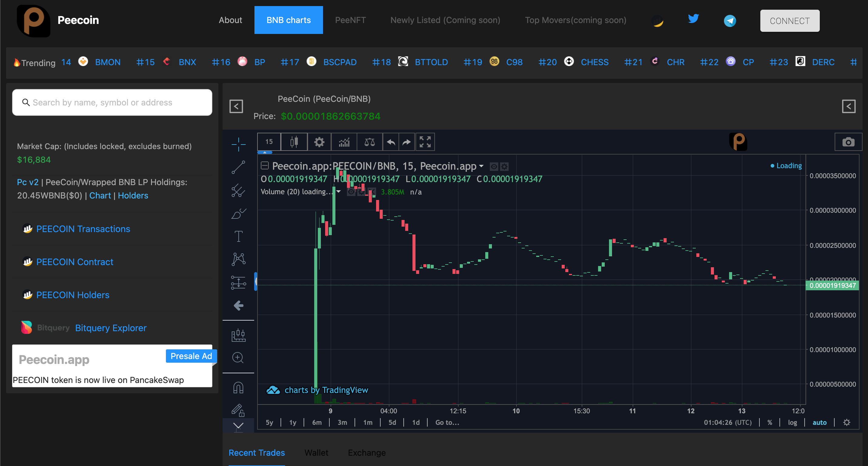The image size is (868, 466).
Task: Set chart range to 1y
Action: [293, 422]
